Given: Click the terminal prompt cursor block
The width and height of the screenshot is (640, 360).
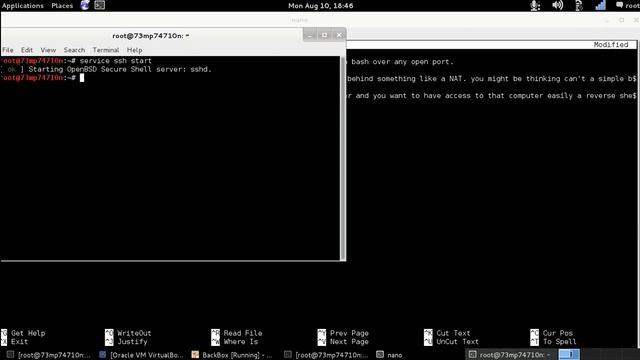Looking at the screenshot, I should (82, 78).
